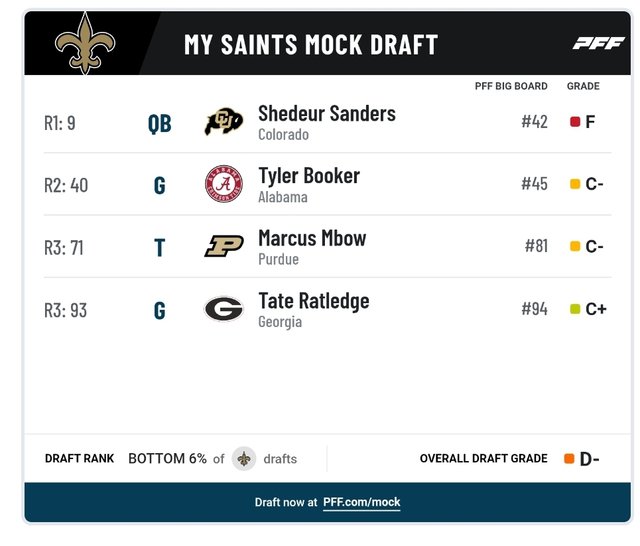Select Tate Ratledge player name

coord(314,302)
